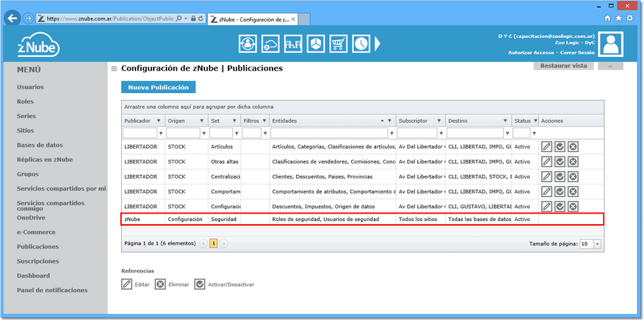644x321 pixels.
Task: Open the user sync icon in header
Action: tap(247, 43)
